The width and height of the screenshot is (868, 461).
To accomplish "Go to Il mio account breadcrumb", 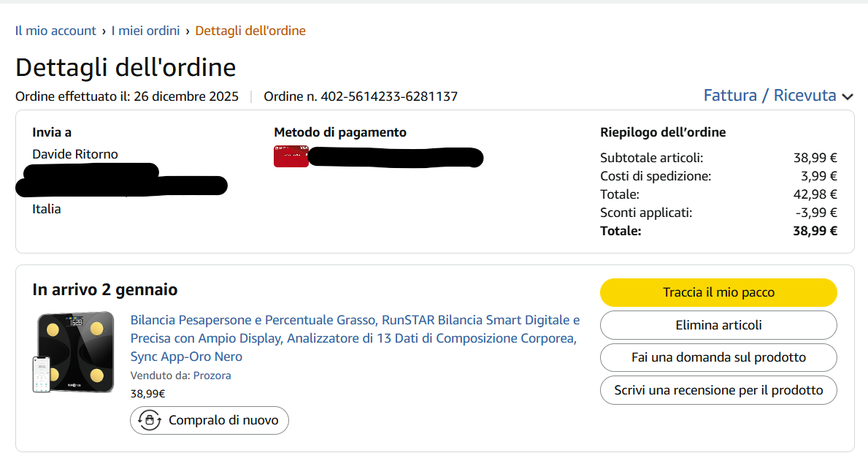I will 55,31.
